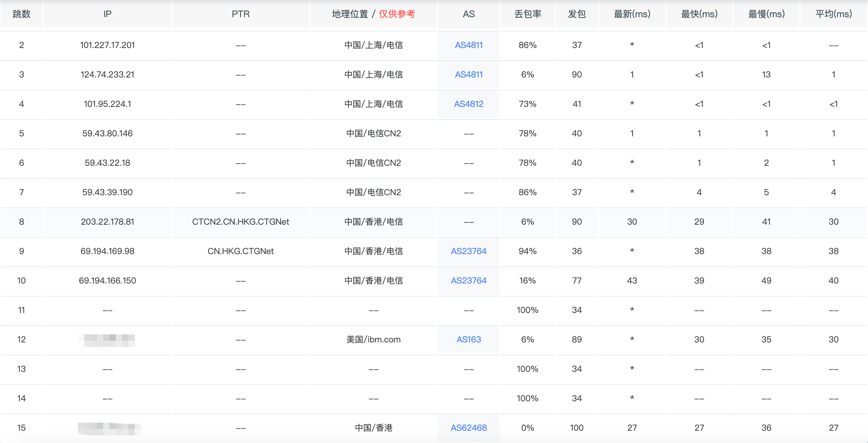Click PTR value CN.HKG.CTGNet in hop 9
This screenshot has width=868, height=443.
240,251
